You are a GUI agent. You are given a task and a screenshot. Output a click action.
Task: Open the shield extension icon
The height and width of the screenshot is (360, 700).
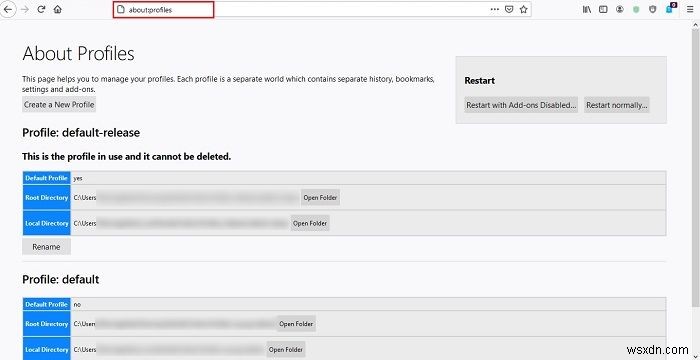click(x=653, y=9)
